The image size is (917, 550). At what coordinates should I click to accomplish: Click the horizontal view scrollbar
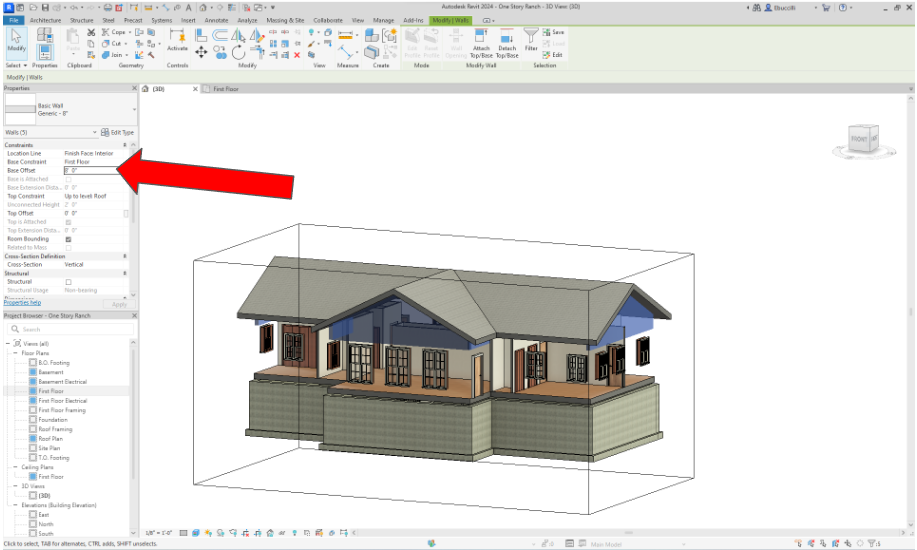click(x=629, y=533)
